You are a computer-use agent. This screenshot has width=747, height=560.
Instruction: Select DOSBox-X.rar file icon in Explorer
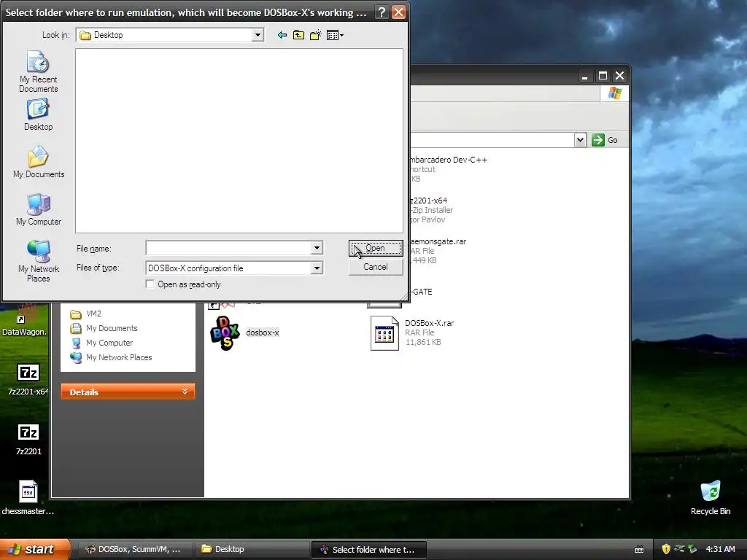(384, 333)
